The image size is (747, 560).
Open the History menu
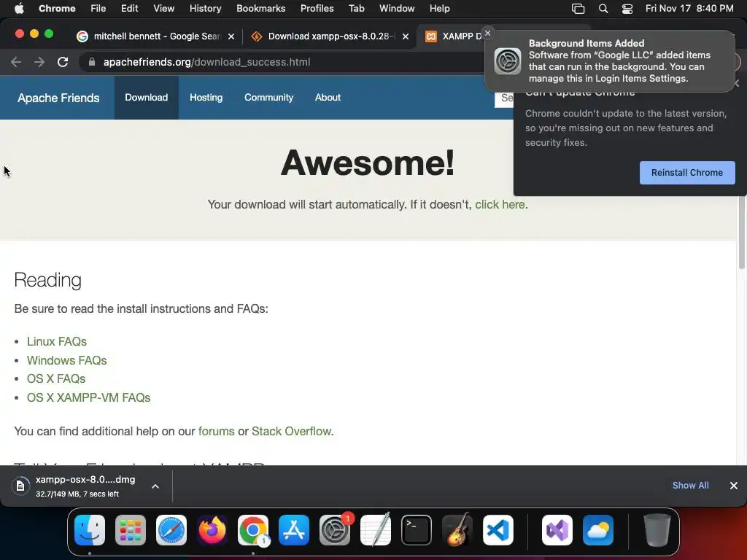pos(205,8)
